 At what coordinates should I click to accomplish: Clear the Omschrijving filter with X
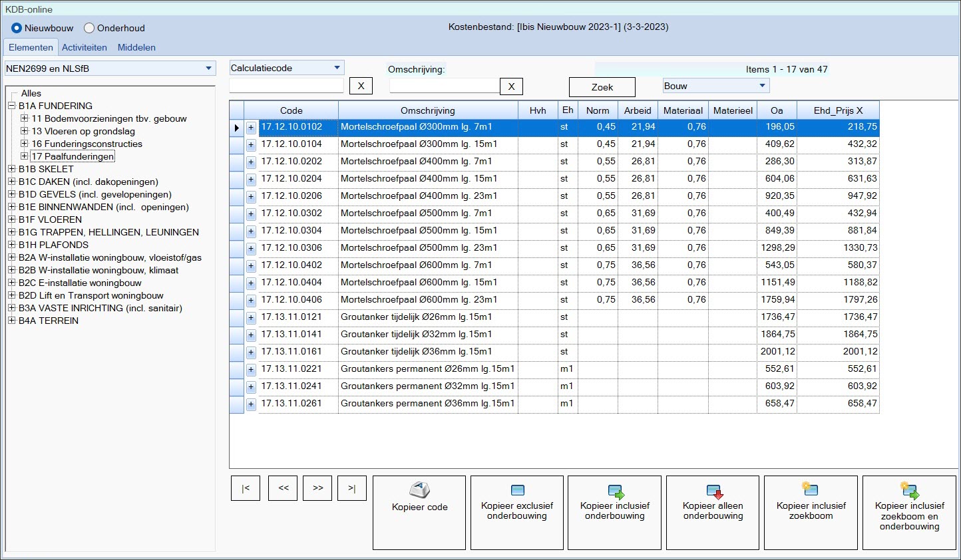pos(511,86)
